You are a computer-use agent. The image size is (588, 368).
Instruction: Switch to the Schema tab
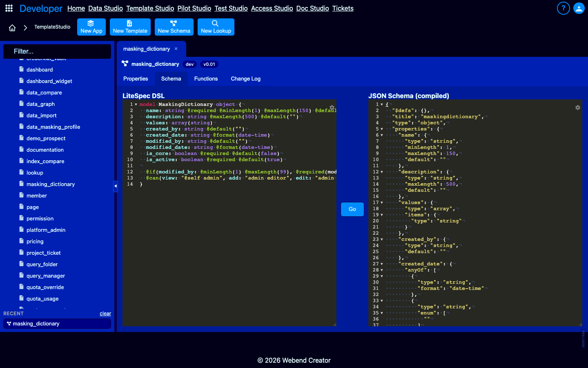[171, 79]
